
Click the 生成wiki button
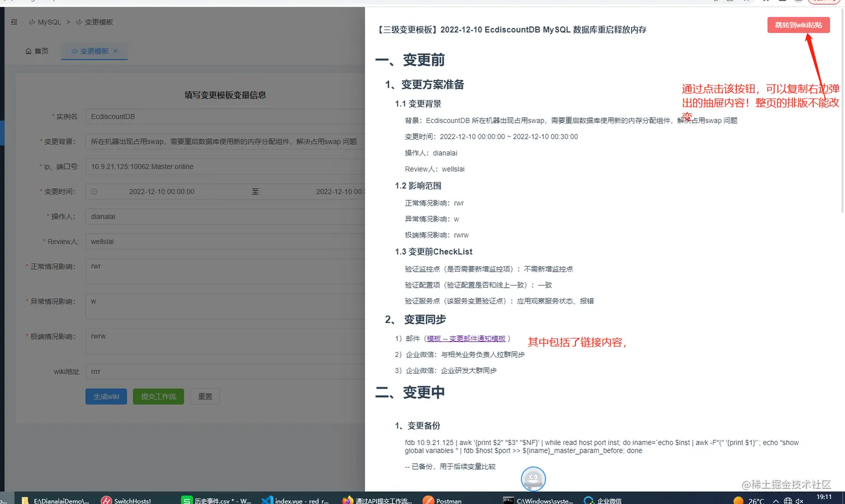pyautogui.click(x=106, y=397)
